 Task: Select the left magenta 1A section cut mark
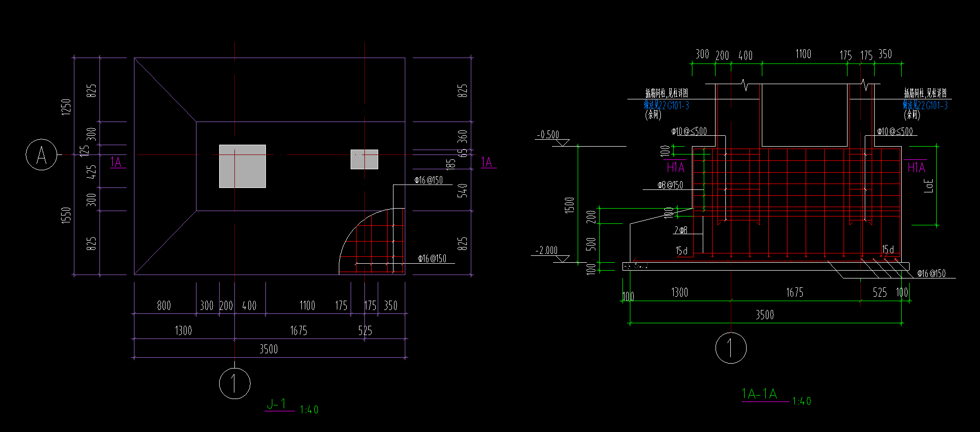116,162
